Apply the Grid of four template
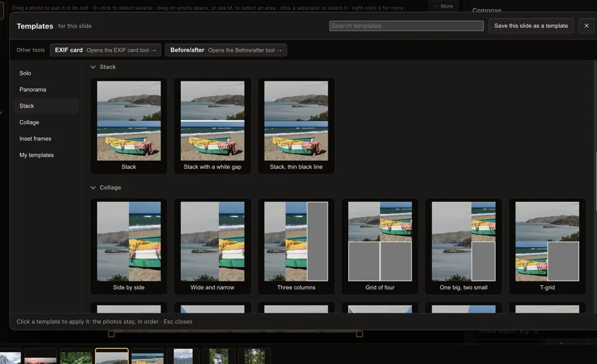The width and height of the screenshot is (597, 364). pyautogui.click(x=380, y=247)
